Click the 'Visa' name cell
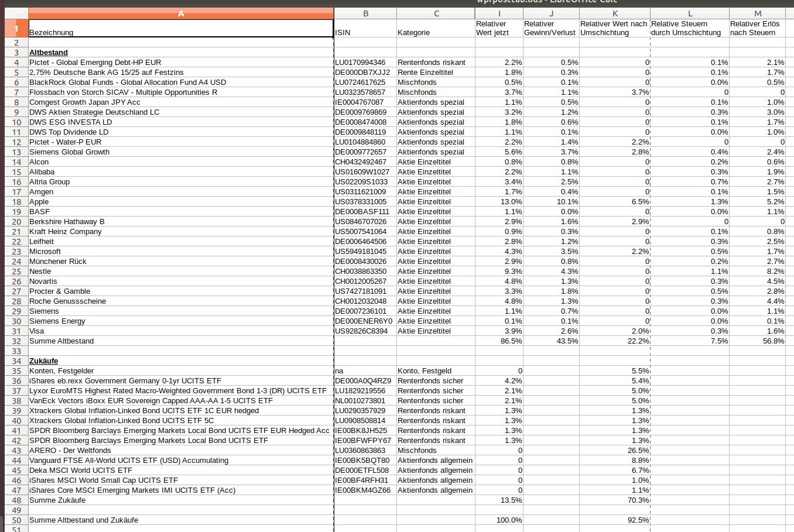 point(181,331)
